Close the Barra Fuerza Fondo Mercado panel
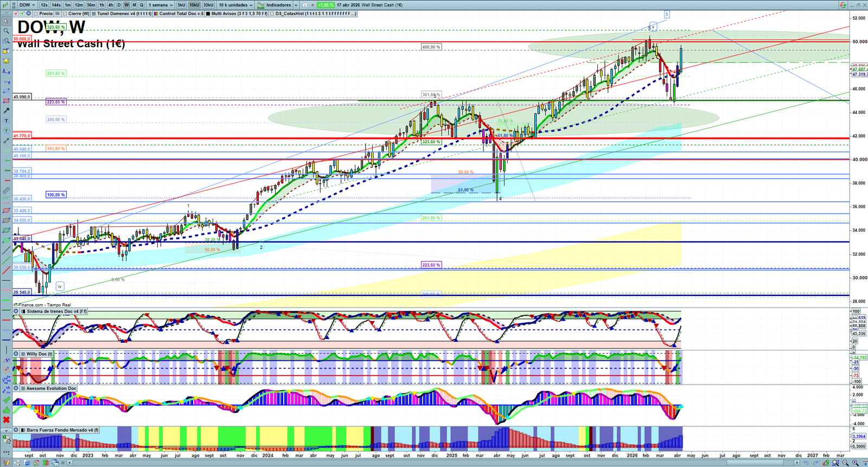This screenshot has height=467, width=868. (x=16, y=430)
